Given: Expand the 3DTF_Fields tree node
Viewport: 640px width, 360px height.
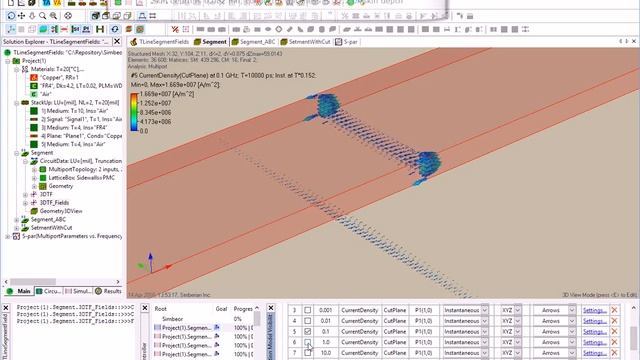Looking at the screenshot, I should (x=25, y=203).
